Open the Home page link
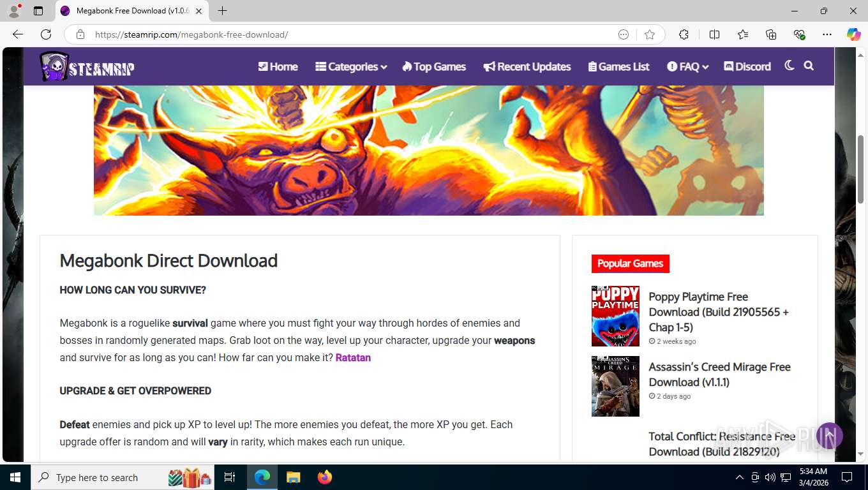The height and width of the screenshot is (490, 868). 278,66
